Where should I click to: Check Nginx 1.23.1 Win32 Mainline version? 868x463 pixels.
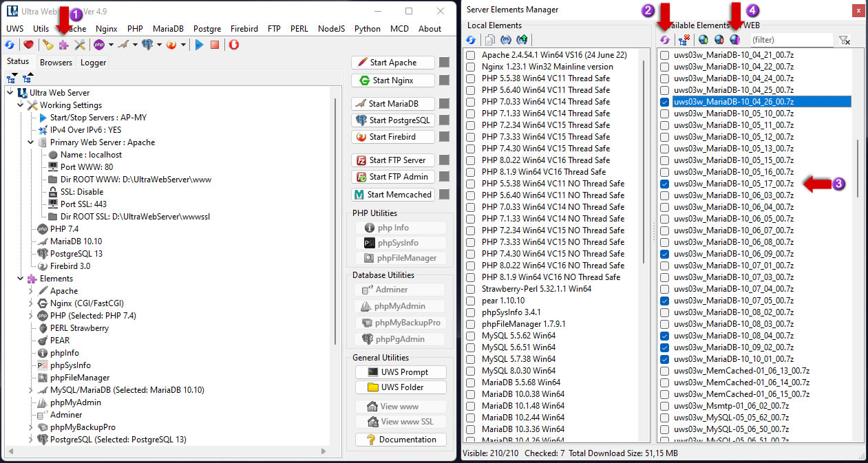(471, 67)
